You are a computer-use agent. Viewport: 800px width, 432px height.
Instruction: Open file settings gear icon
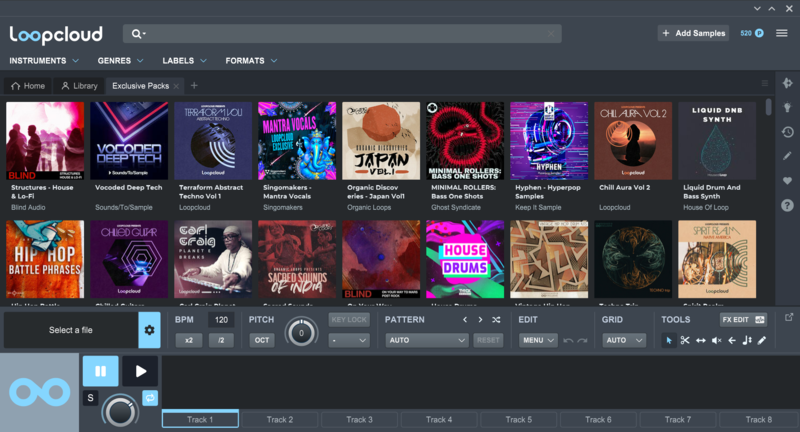[x=150, y=330]
